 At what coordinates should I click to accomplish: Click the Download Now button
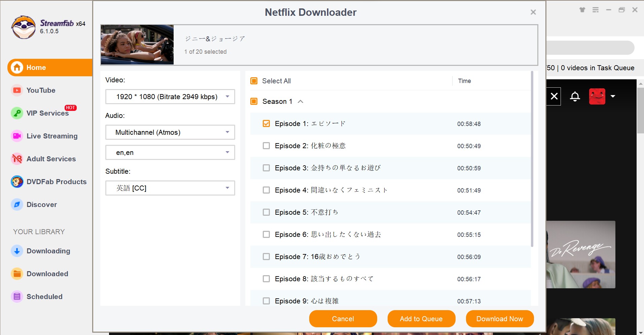coord(500,319)
